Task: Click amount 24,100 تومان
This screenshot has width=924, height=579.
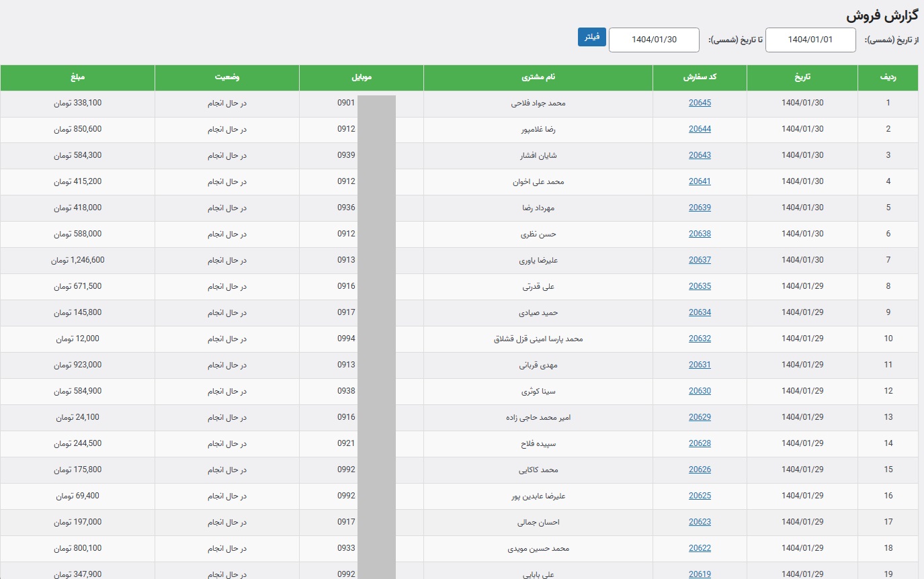Action: coord(77,418)
